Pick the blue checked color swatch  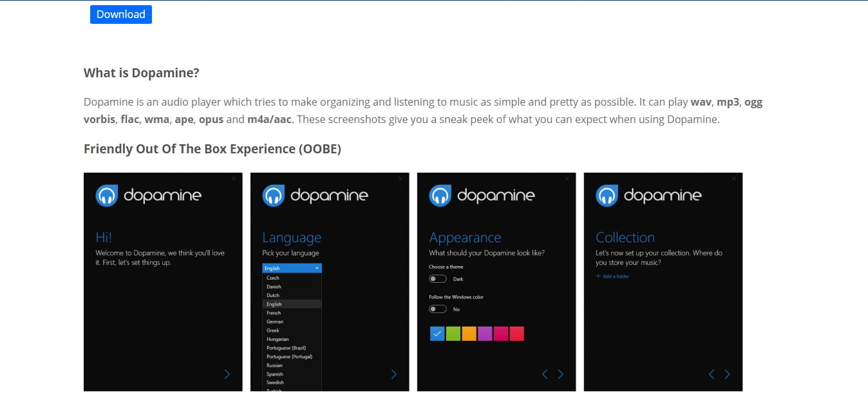[x=437, y=333]
